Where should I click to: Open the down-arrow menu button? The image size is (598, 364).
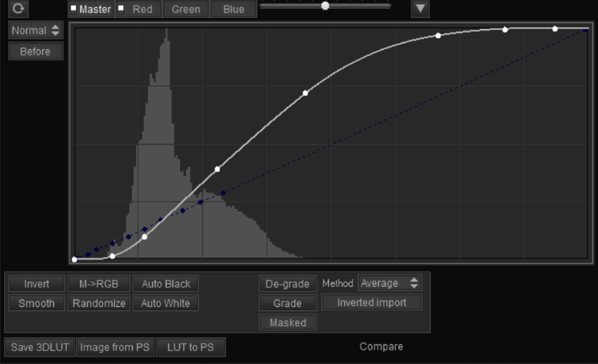pos(420,8)
